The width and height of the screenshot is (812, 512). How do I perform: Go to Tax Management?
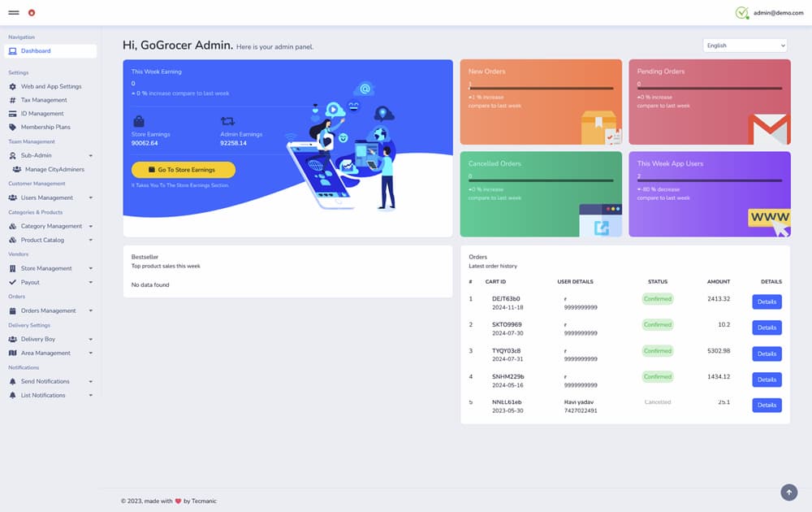(50, 100)
